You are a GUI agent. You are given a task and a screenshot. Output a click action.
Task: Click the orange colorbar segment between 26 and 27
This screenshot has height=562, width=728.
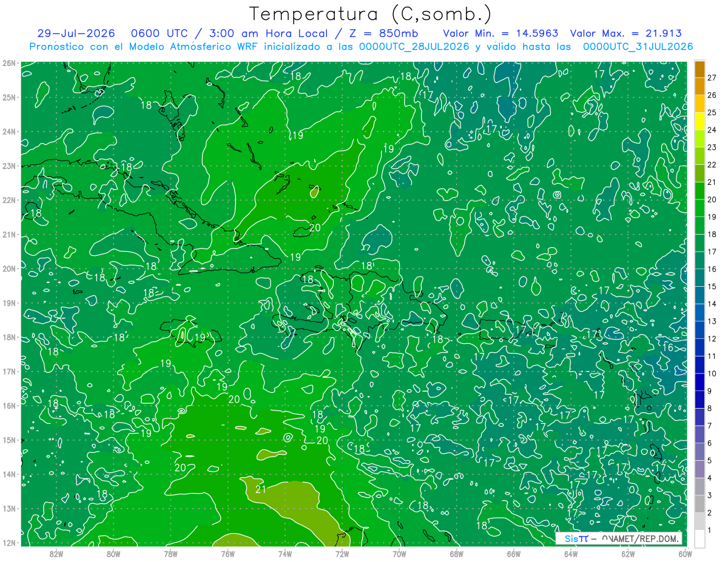coord(699,86)
